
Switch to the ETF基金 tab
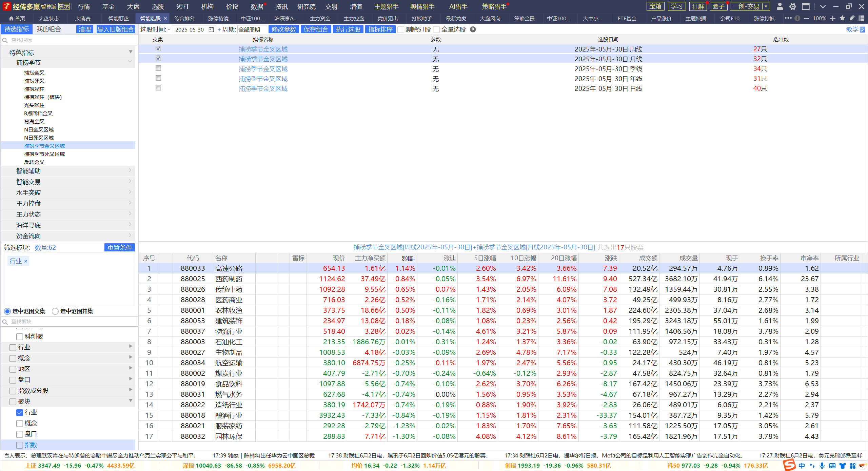(627, 18)
